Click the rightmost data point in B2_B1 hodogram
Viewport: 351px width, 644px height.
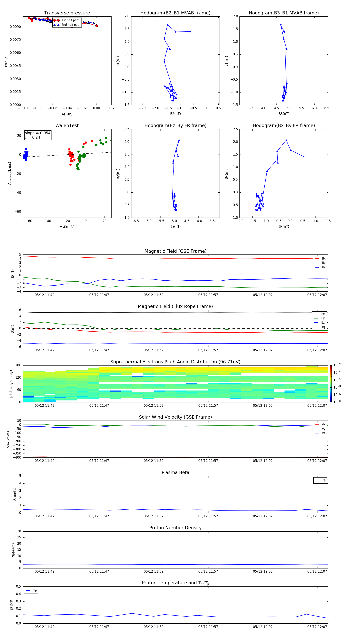tap(190, 31)
